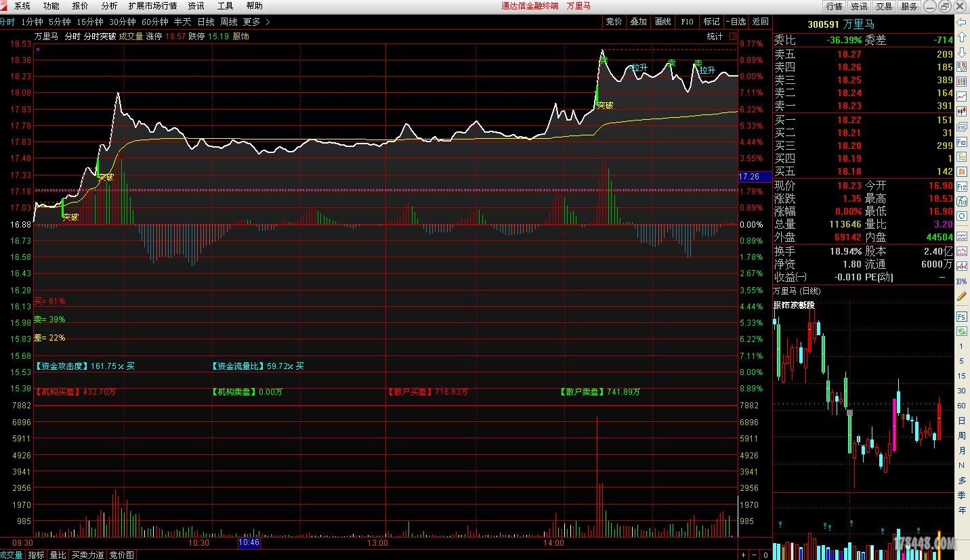The width and height of the screenshot is (970, 560).
Task: Click the red app logo at top-left
Action: click(x=3, y=5)
